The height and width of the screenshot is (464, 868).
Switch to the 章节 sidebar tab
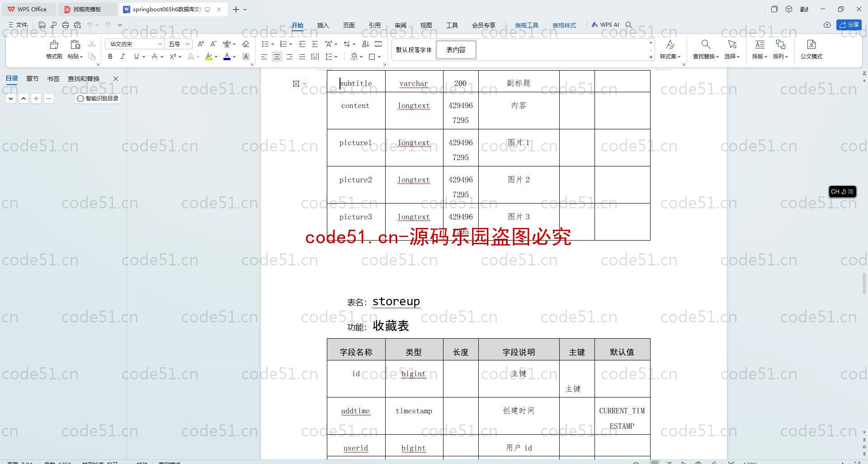[x=32, y=79]
